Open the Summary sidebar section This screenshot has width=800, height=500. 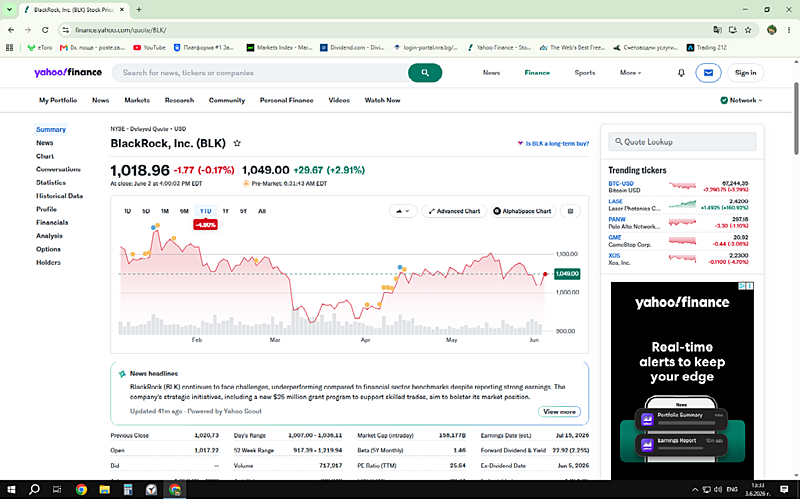pyautogui.click(x=51, y=130)
